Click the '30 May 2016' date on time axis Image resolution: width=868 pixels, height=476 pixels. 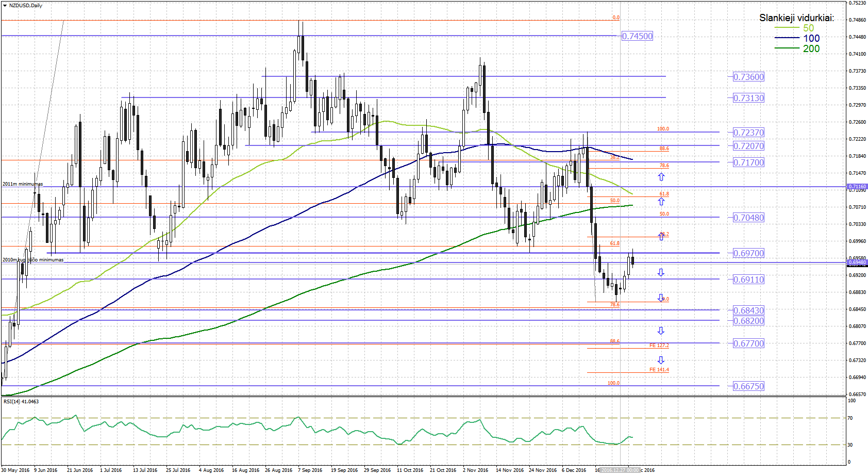tap(15, 470)
